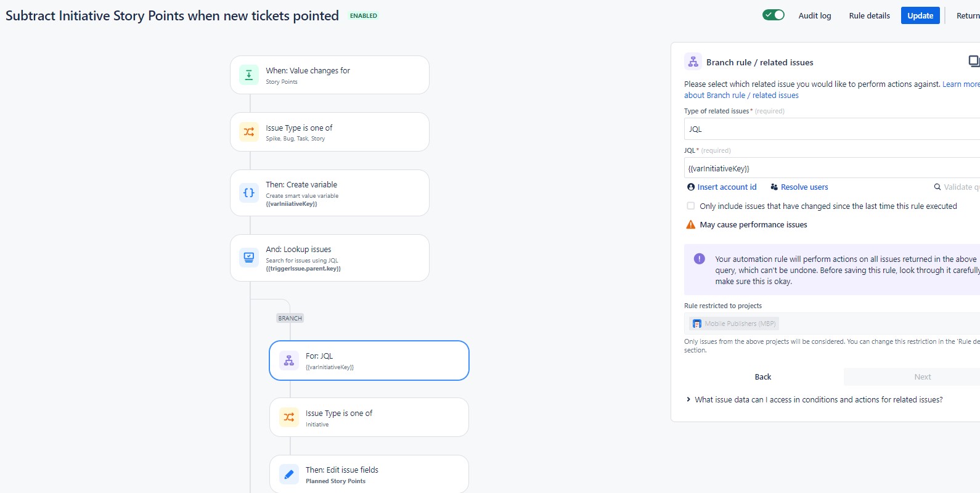Click the shuffle icon on Issue Type condition

248,132
